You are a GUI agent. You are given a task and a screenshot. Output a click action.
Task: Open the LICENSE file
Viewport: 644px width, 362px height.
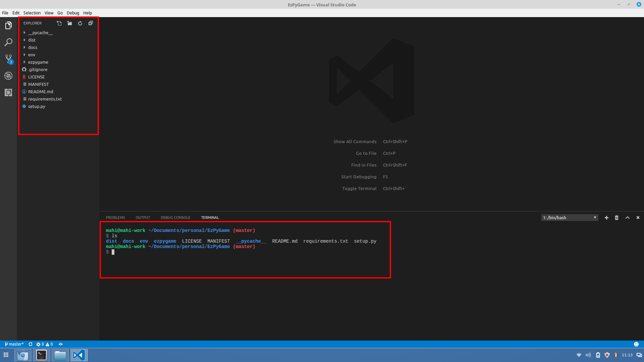coord(58,77)
